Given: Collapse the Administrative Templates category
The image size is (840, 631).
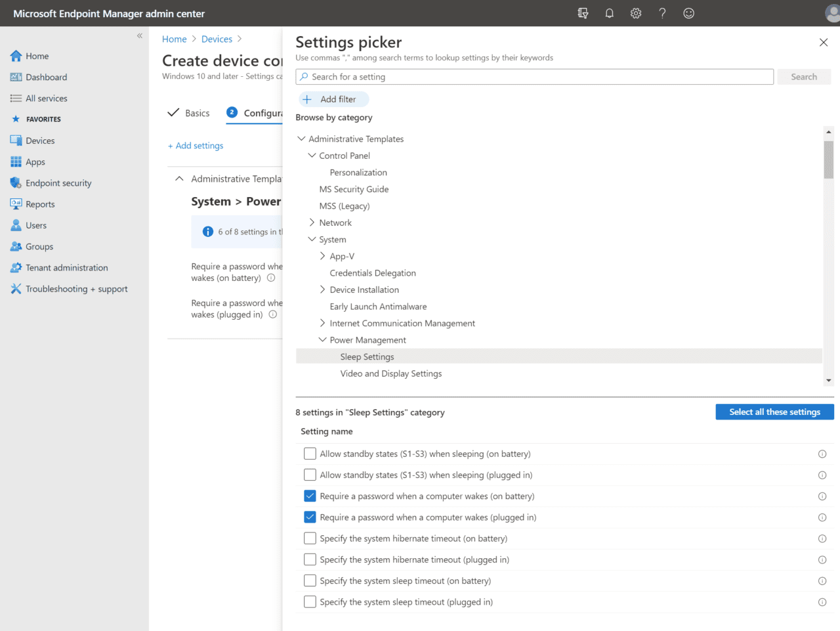Looking at the screenshot, I should point(301,139).
